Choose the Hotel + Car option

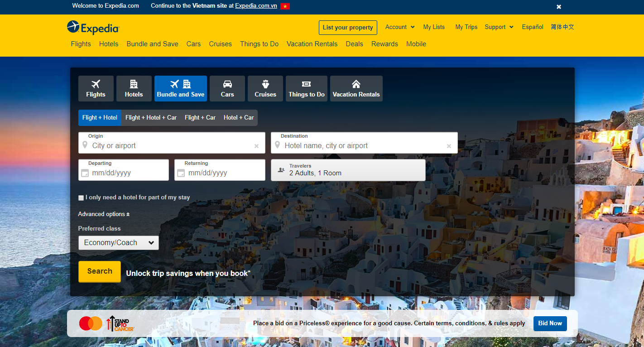pos(239,118)
